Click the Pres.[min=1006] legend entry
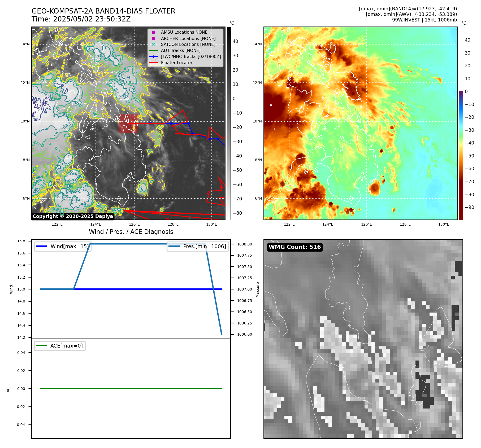This screenshot has height=448, width=481. click(197, 246)
